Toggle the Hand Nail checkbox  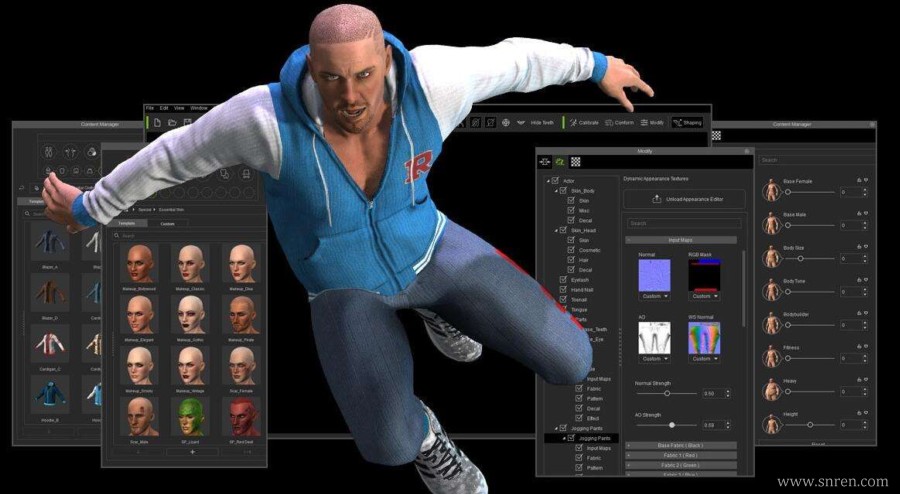[564, 290]
